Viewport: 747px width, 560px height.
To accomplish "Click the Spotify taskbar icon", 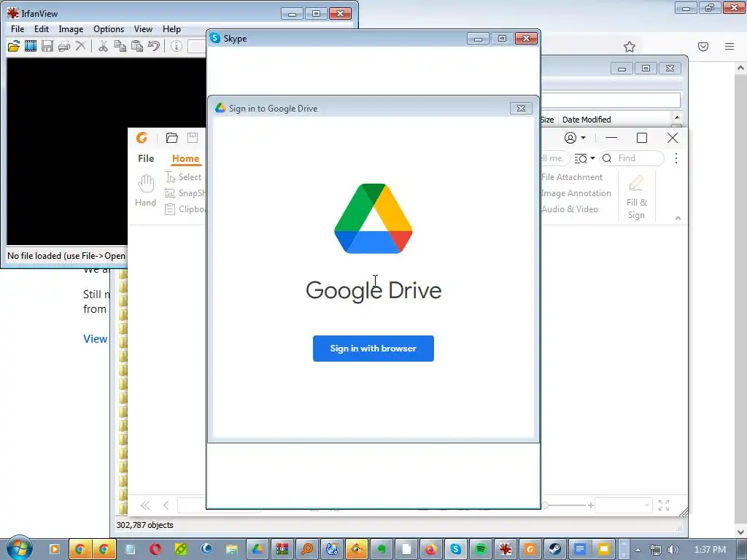I will pyautogui.click(x=480, y=550).
